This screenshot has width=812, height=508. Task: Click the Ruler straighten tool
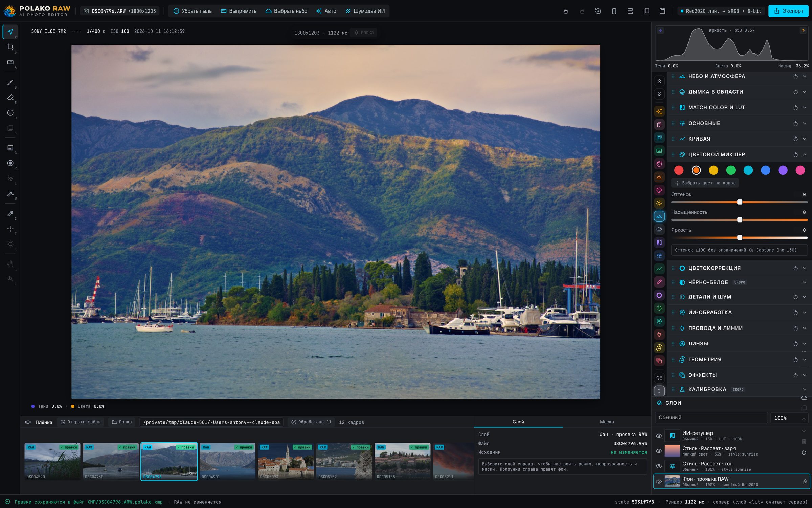point(10,62)
